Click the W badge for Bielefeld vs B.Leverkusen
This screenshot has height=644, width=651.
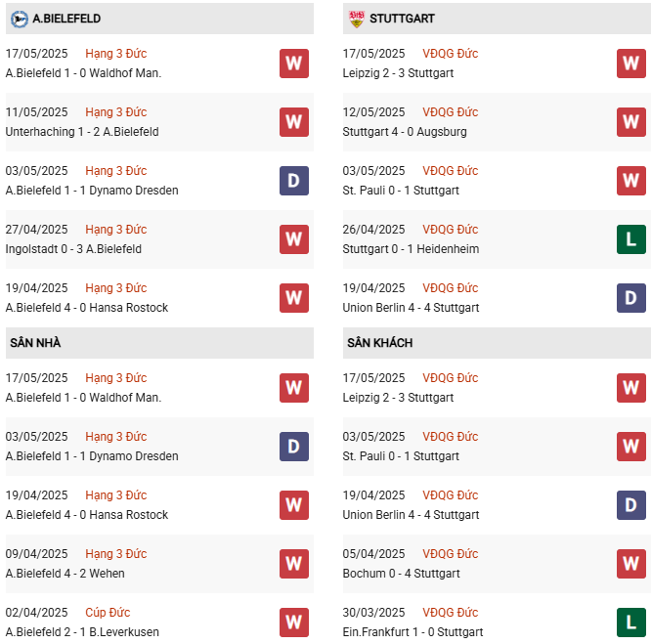(x=294, y=623)
